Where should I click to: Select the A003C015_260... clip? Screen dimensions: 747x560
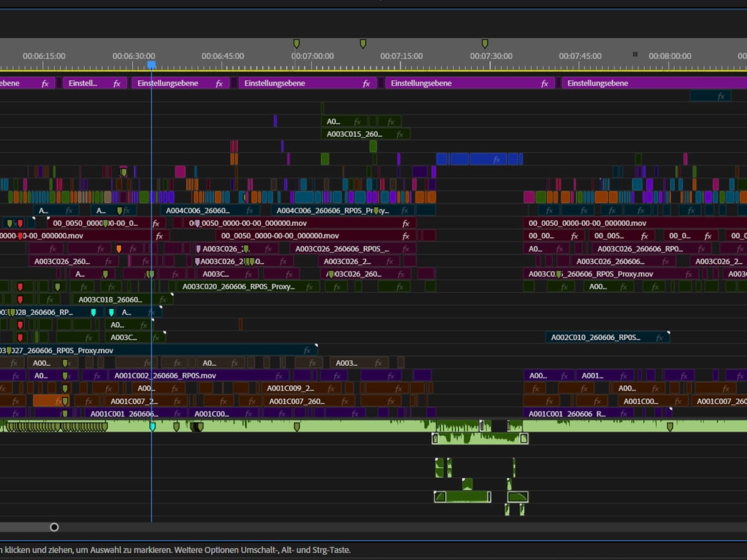click(365, 134)
